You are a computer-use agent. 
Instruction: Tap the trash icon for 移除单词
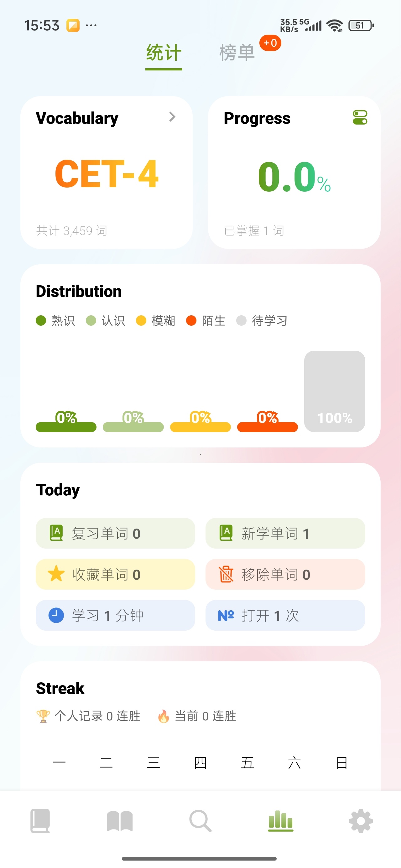point(226,574)
